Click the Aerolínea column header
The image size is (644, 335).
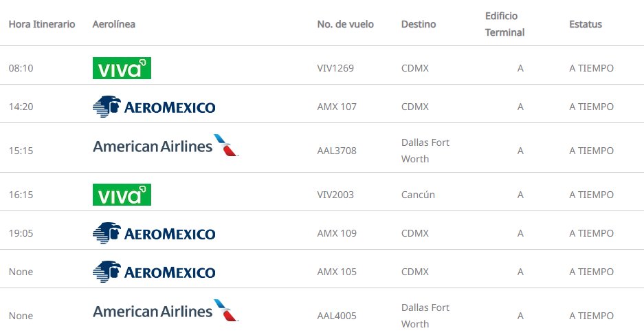(x=113, y=24)
